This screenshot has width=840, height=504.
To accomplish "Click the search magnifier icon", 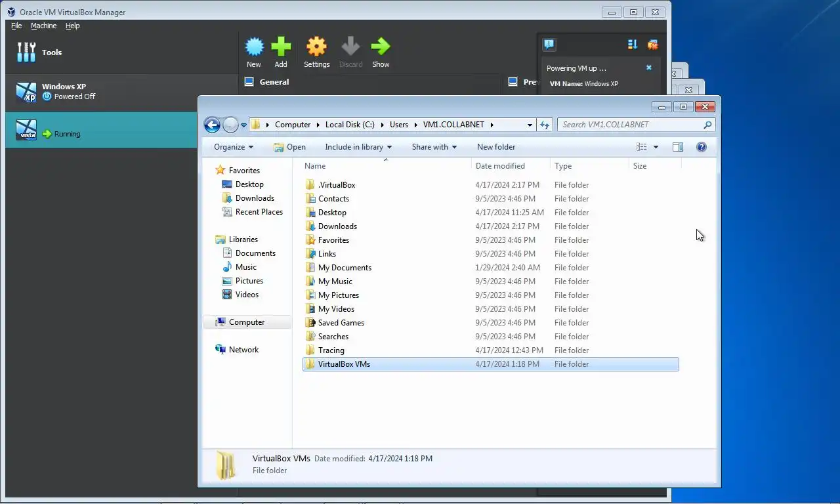I will click(x=707, y=125).
